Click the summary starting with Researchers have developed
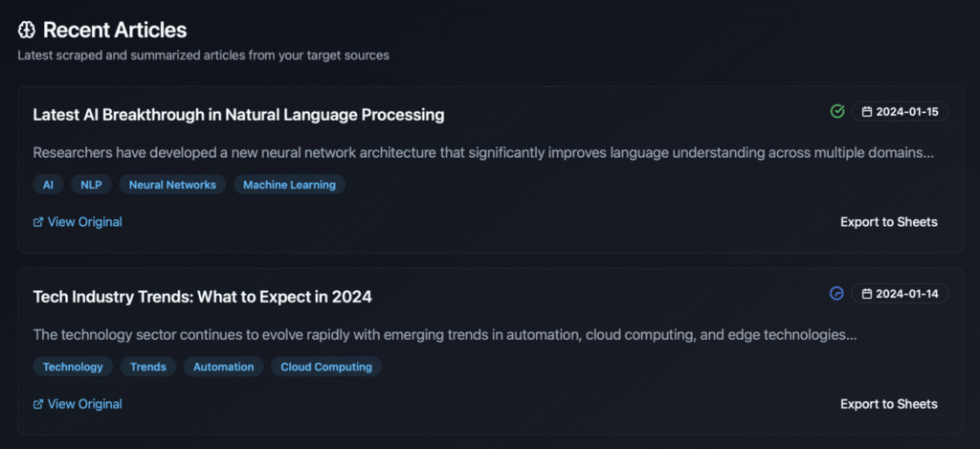 click(483, 152)
